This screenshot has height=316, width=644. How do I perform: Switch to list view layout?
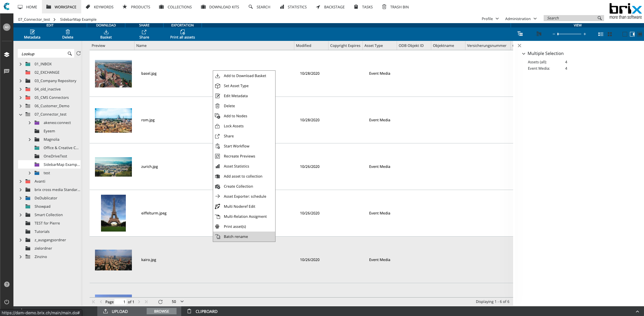pos(601,34)
